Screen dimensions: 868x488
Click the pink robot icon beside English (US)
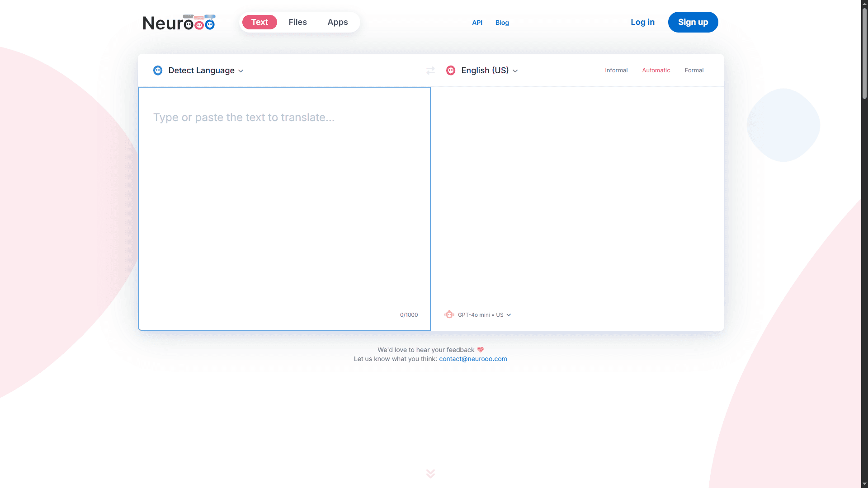point(450,70)
